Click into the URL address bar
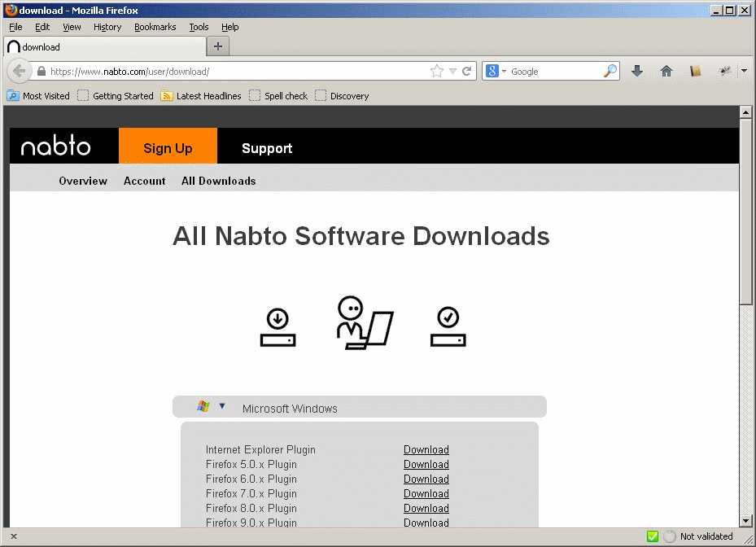Viewport: 756px width, 547px height. (238, 72)
